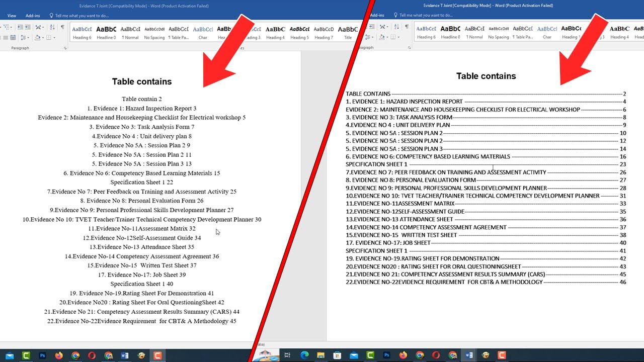Open Word in left taskbar
Image resolution: width=644 pixels, height=362 pixels.
(125, 355)
